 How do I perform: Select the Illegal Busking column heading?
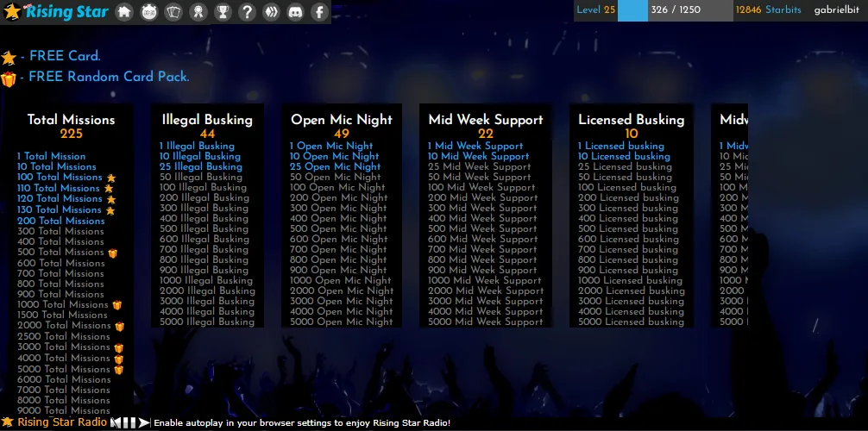(207, 120)
